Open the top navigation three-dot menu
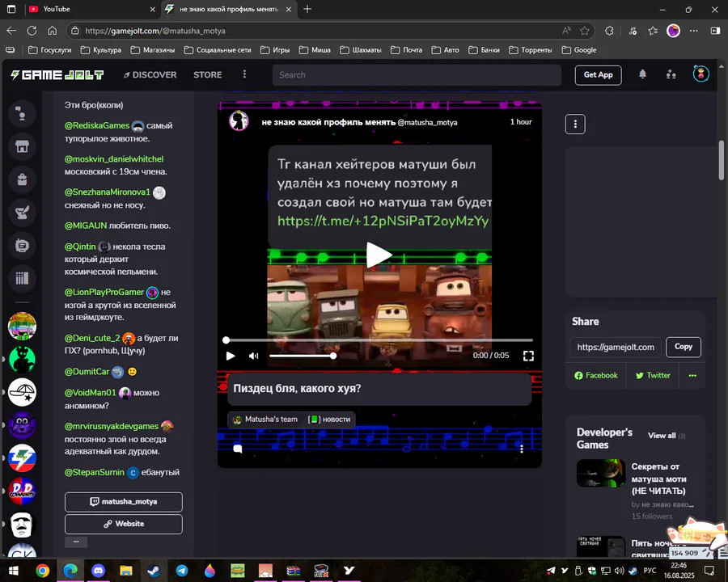 pyautogui.click(x=244, y=74)
